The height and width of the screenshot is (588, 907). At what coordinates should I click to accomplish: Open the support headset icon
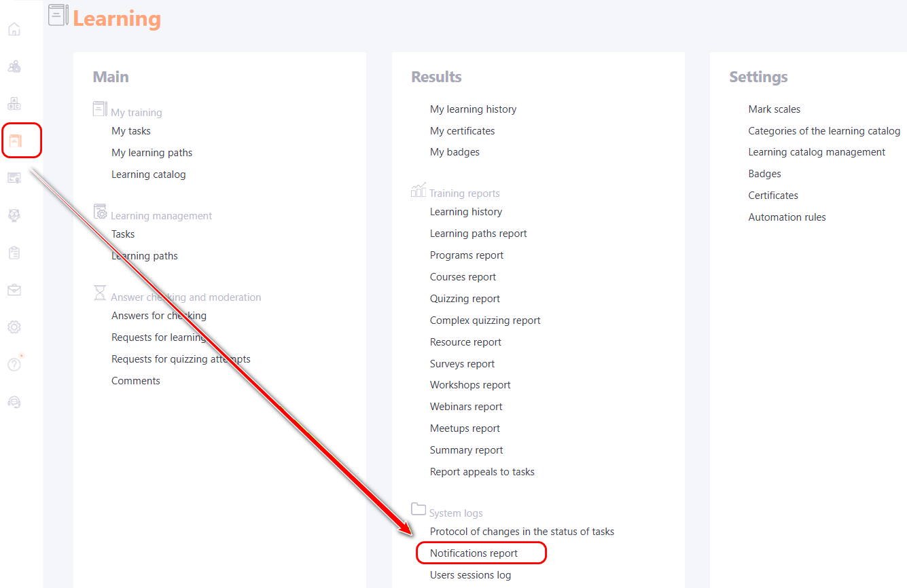point(14,402)
